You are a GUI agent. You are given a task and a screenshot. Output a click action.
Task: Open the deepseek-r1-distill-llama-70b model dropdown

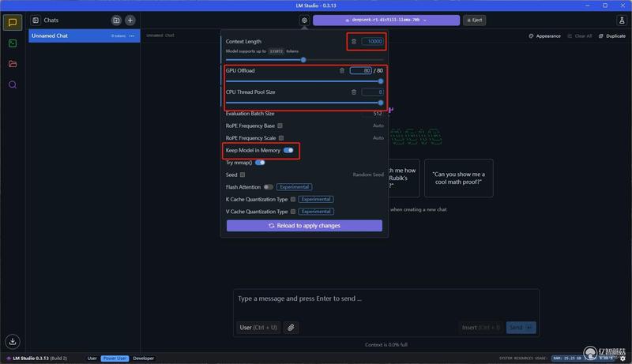386,20
